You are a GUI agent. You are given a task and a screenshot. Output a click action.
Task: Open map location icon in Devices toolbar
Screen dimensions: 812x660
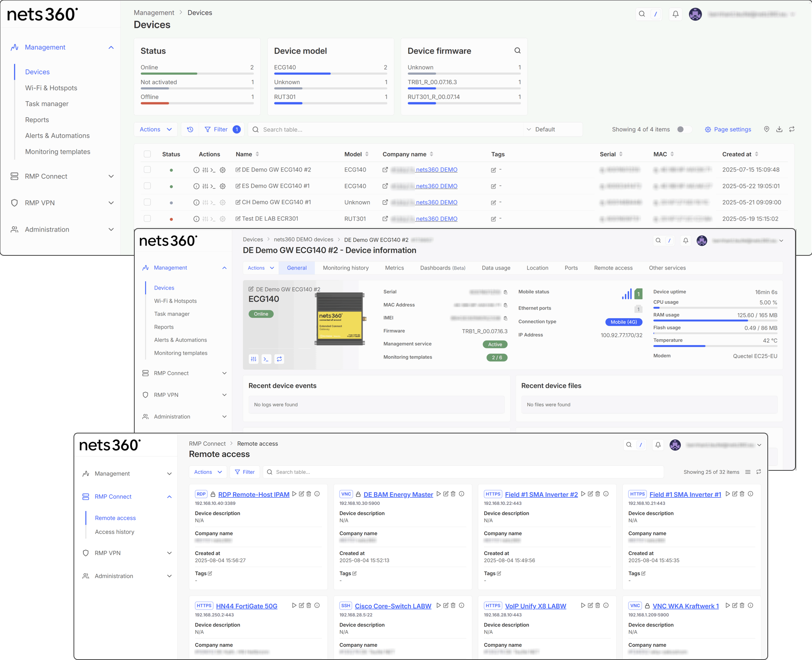(x=767, y=129)
